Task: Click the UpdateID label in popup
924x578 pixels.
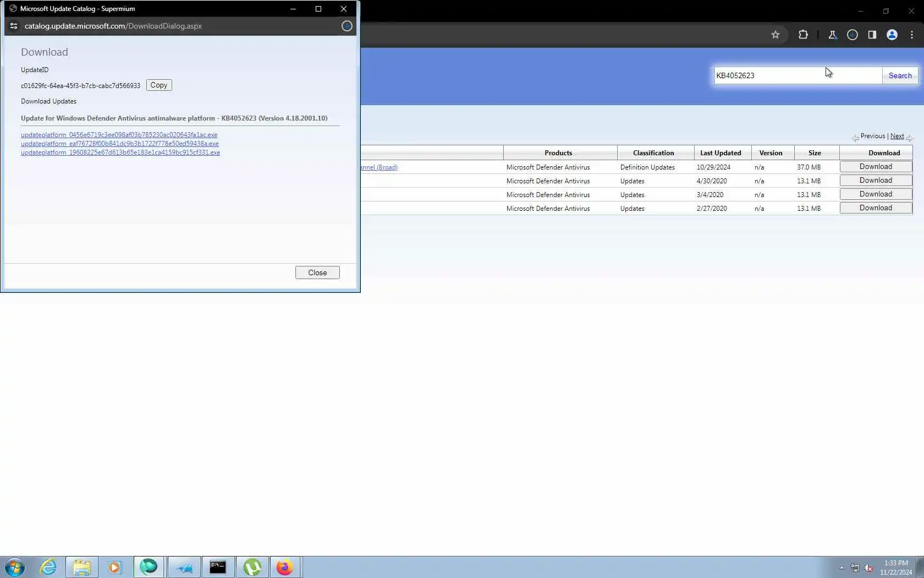Action: click(35, 70)
